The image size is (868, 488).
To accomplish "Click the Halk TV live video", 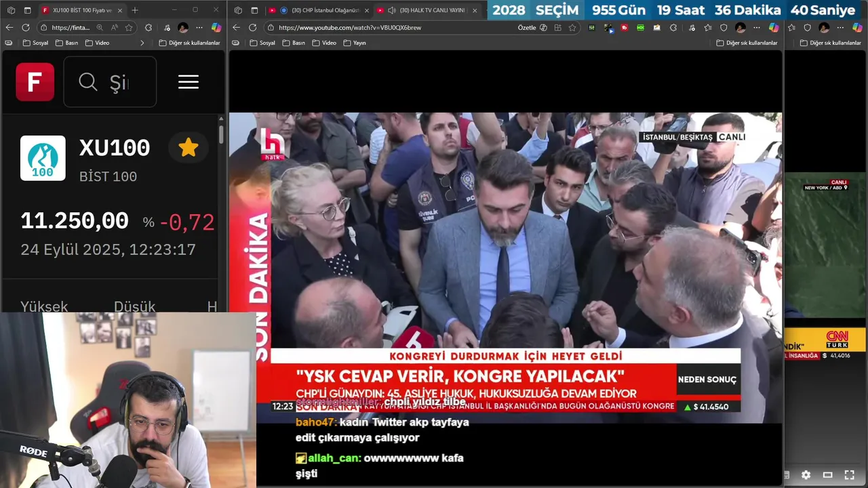I will point(505,268).
